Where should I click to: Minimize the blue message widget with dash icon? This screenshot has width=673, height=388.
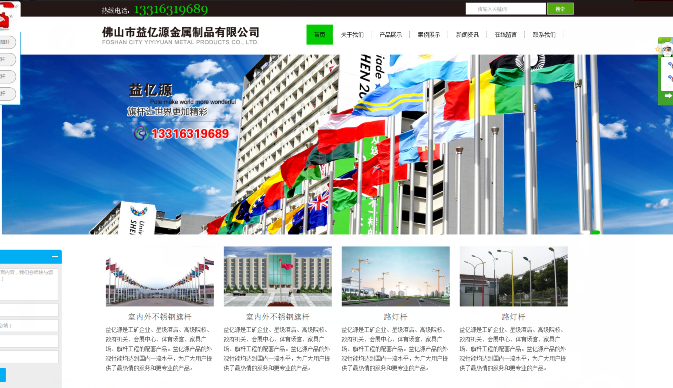coord(55,257)
